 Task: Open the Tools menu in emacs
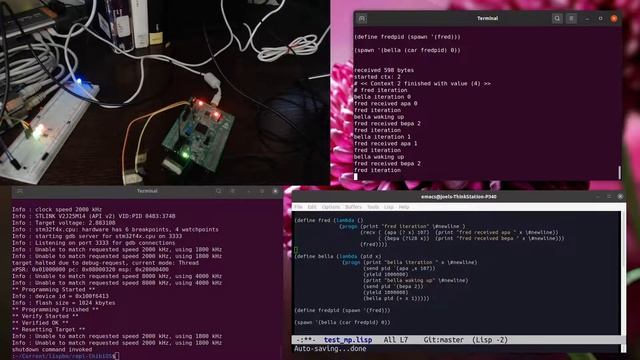point(373,207)
